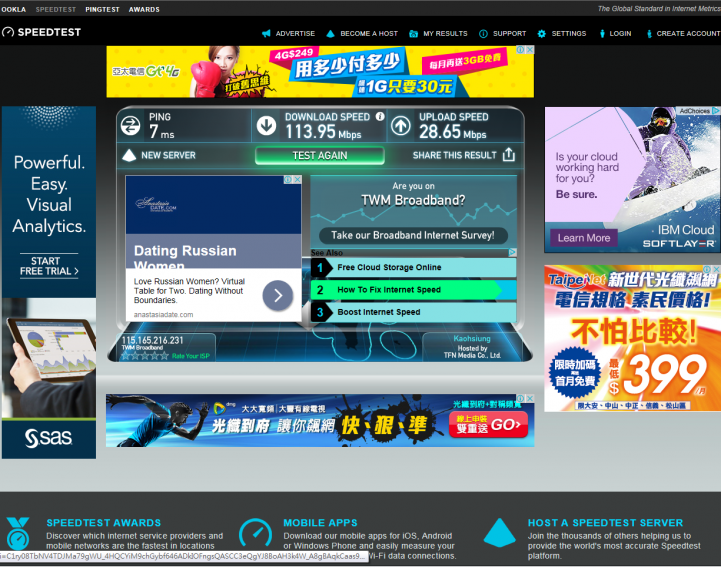The width and height of the screenshot is (721, 568).
Task: Run the test with Test Again
Action: (320, 155)
